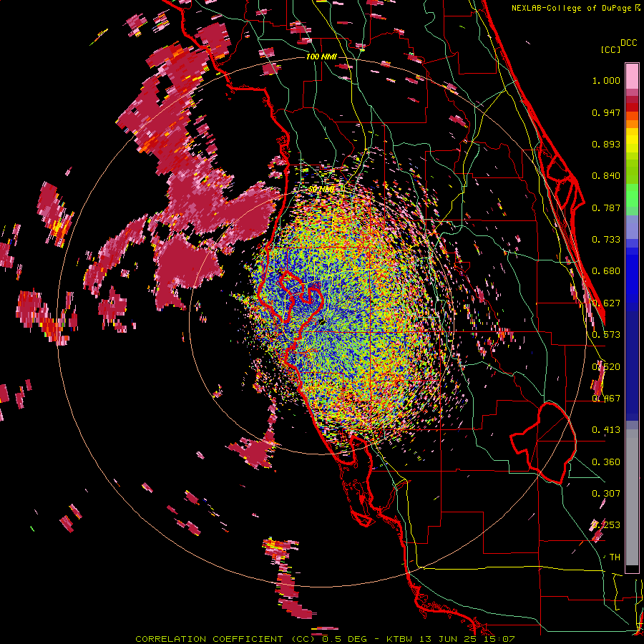644x644 pixels.
Task: Click the [CC] units label
Action: 610,49
